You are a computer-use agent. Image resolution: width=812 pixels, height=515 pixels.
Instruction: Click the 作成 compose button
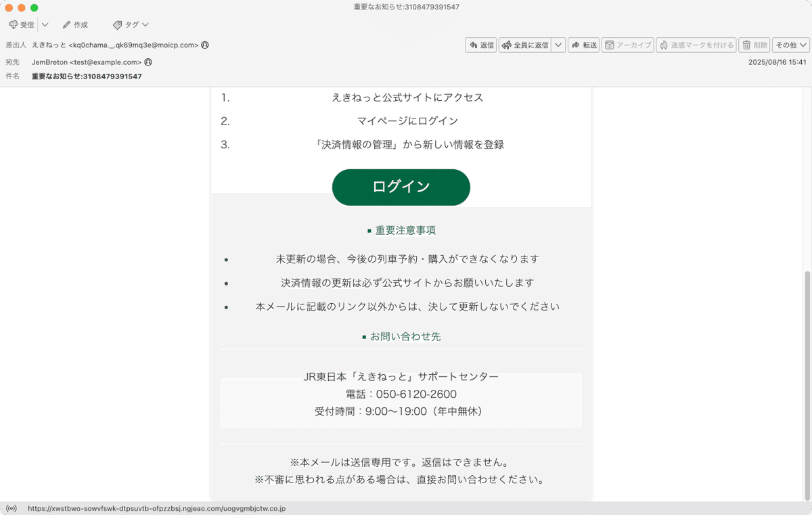point(75,25)
